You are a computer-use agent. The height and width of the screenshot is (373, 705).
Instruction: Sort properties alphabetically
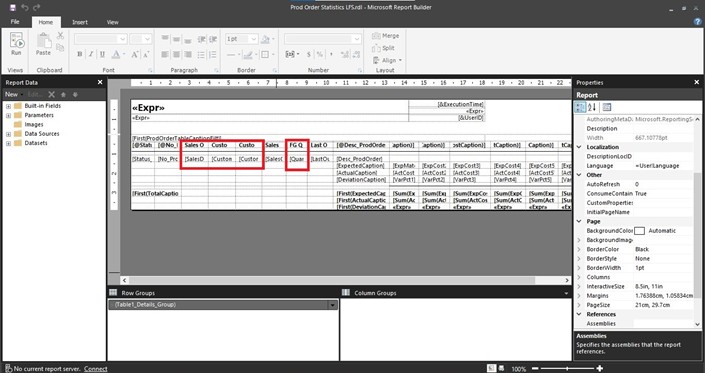coord(592,107)
